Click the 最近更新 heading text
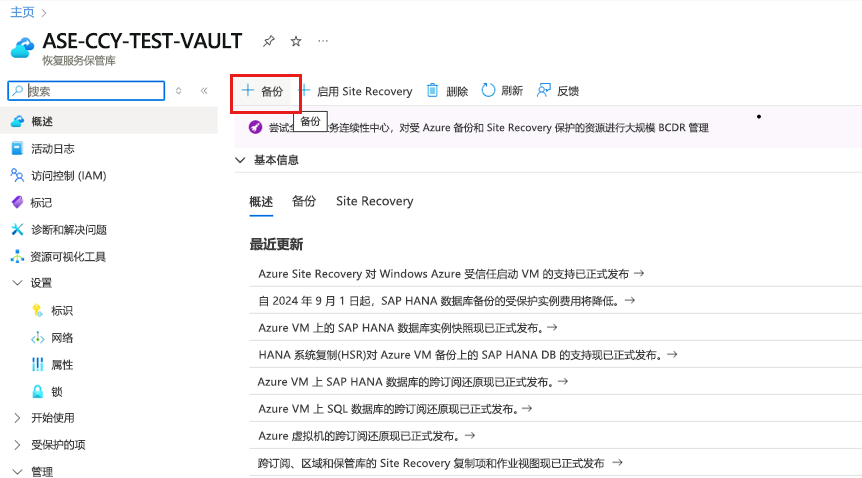Image resolution: width=862 pixels, height=478 pixels. 277,244
